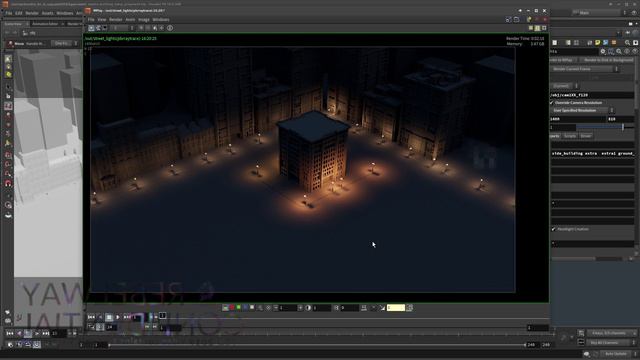
Task: Toggle Override Camera Resolution checkbox
Action: [x=552, y=102]
